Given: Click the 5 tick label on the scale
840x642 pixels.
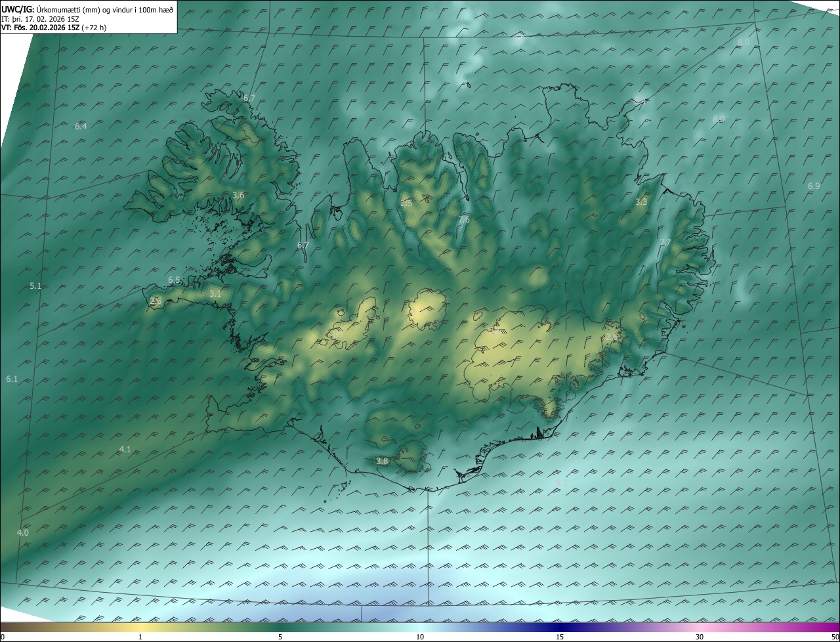Looking at the screenshot, I should 280,637.
